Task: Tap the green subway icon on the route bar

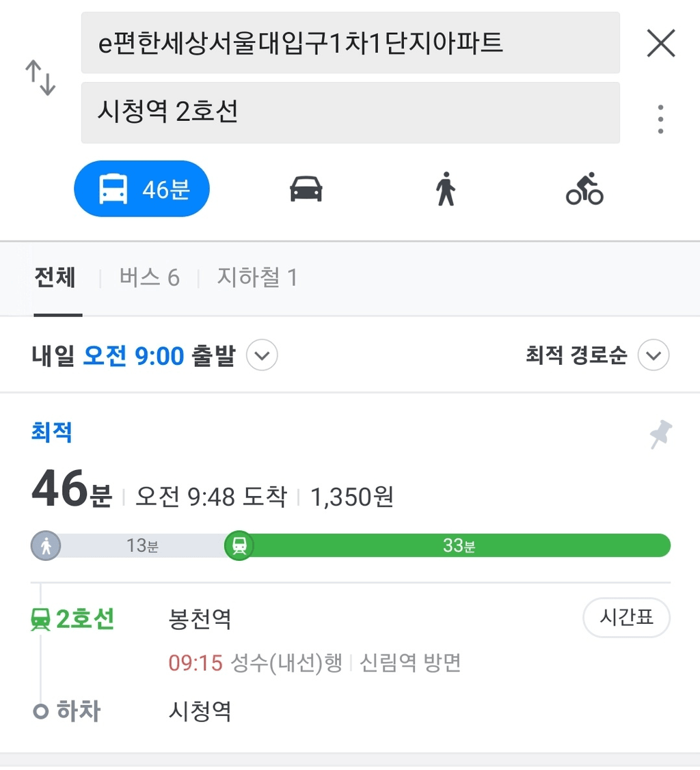Action: click(x=239, y=546)
